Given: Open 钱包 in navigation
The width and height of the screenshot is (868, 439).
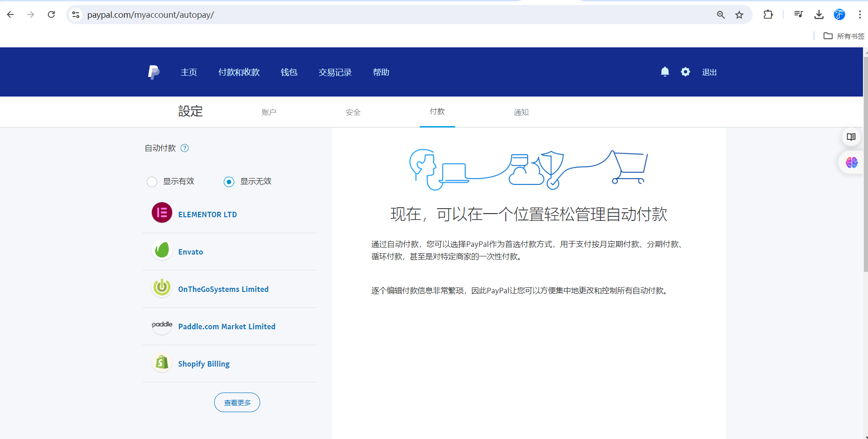Looking at the screenshot, I should [289, 72].
